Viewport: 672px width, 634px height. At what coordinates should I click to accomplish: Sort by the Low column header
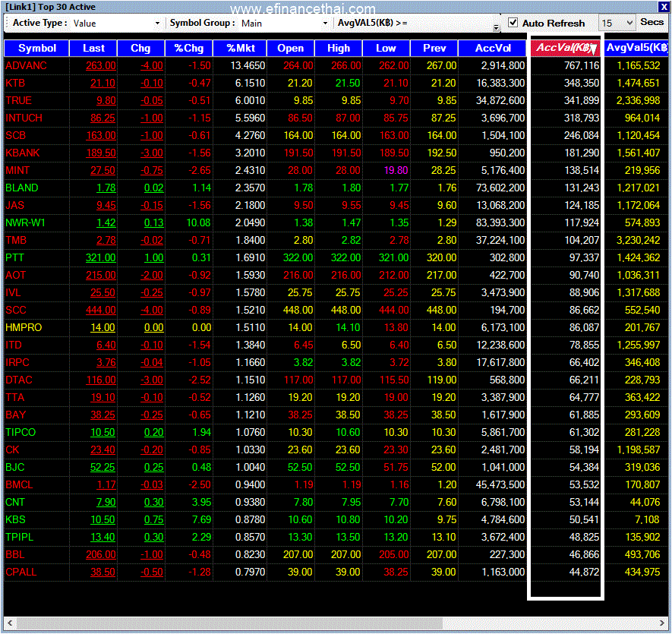pos(386,48)
